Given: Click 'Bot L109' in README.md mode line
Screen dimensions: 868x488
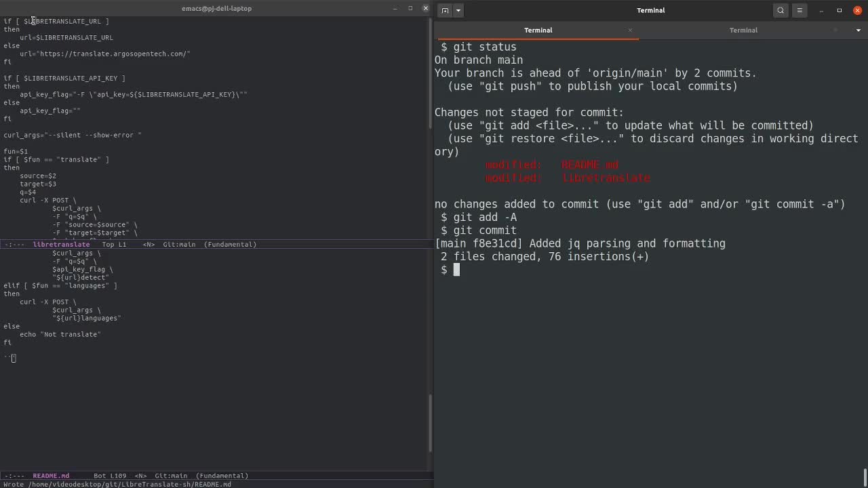Looking at the screenshot, I should point(110,476).
